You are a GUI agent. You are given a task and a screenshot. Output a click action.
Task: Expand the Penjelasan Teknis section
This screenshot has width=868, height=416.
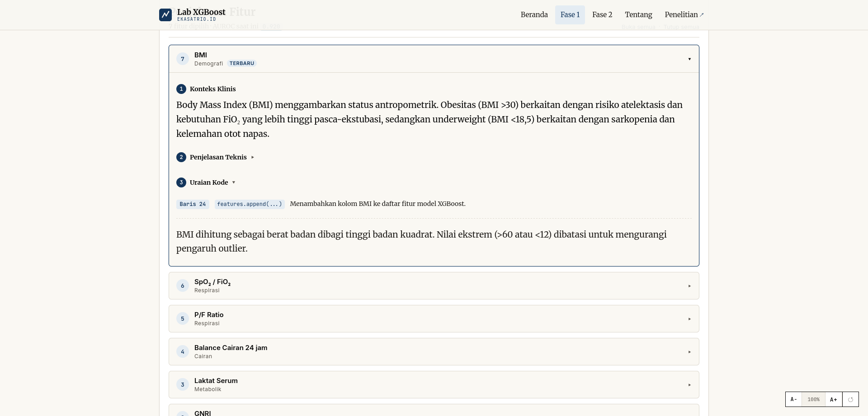pyautogui.click(x=222, y=157)
